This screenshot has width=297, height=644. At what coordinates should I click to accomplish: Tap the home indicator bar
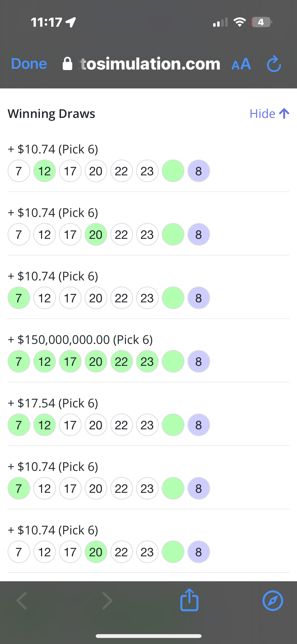click(148, 636)
